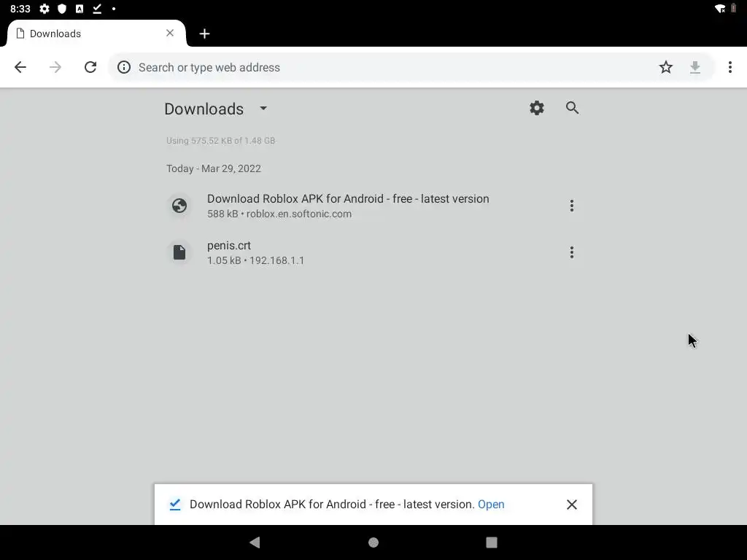Screen dimensions: 747x560
Task: Click Open link in download snackbar
Action: pyautogui.click(x=491, y=505)
